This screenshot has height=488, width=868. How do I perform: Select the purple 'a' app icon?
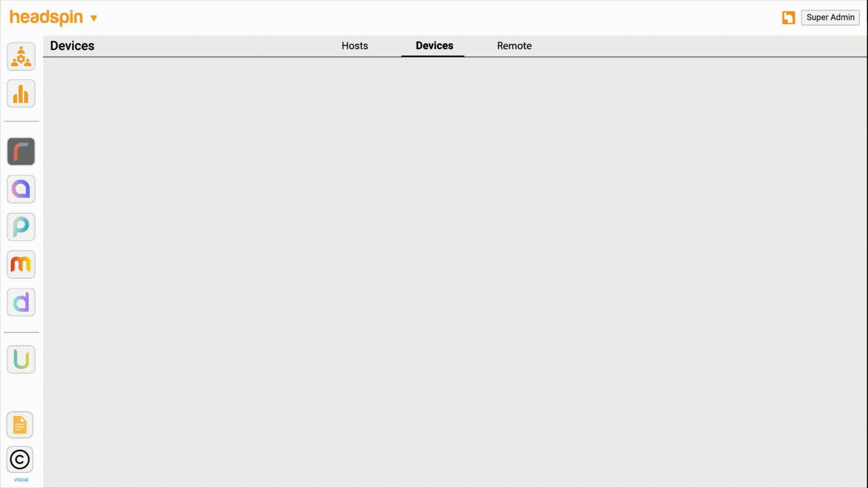21,189
